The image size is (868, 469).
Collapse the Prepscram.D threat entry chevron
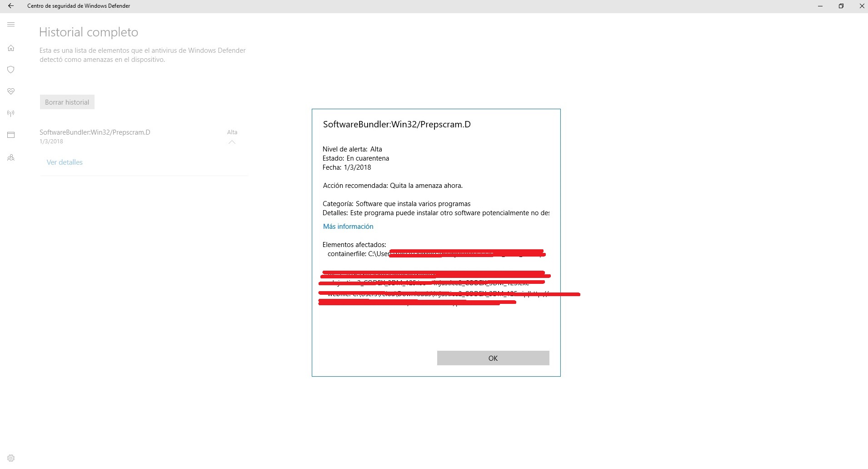232,142
